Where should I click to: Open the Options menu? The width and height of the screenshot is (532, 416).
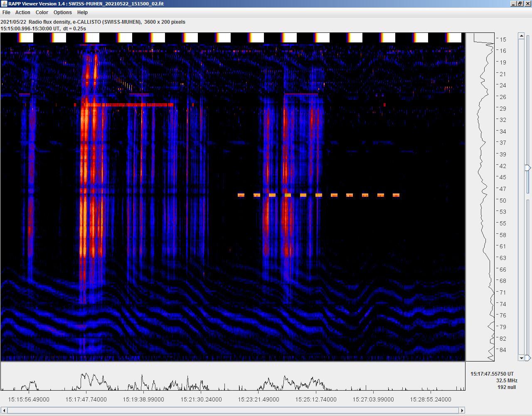click(63, 12)
